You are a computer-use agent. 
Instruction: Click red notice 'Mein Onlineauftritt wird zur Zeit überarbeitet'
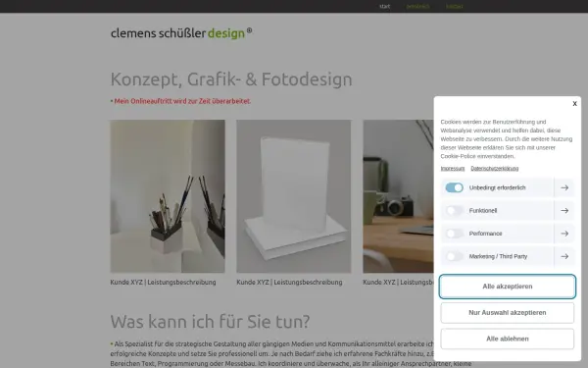point(182,101)
